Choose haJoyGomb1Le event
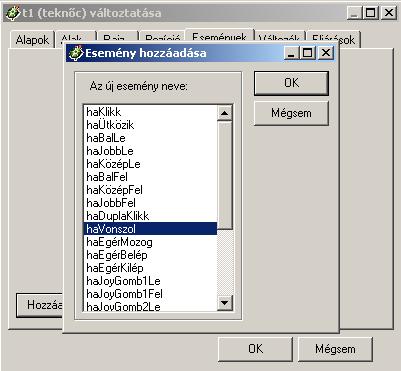Viewport: 401px width, 371px height. (x=150, y=281)
